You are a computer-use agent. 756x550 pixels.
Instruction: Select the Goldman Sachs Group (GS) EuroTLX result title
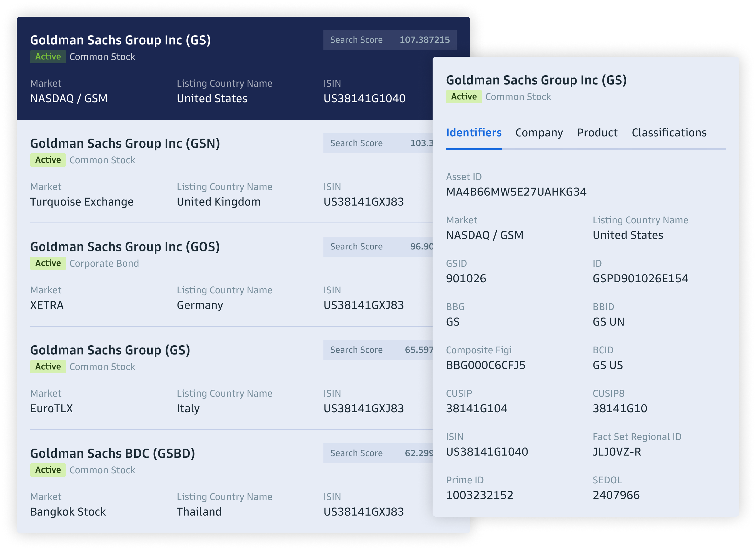pos(110,350)
